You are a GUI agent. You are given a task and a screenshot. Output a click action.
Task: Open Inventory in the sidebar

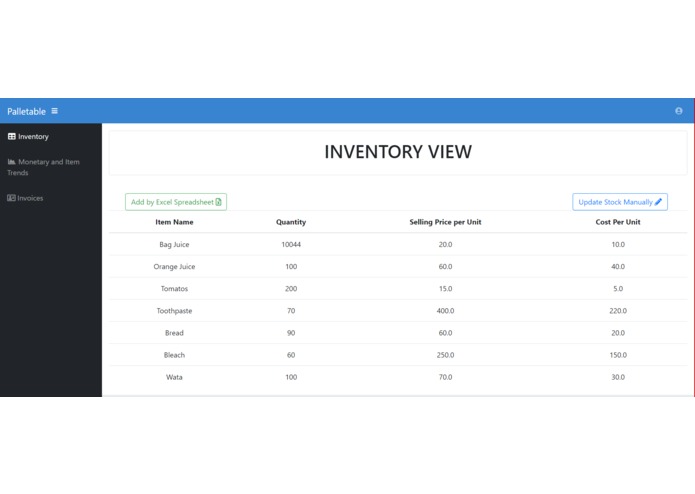28,136
